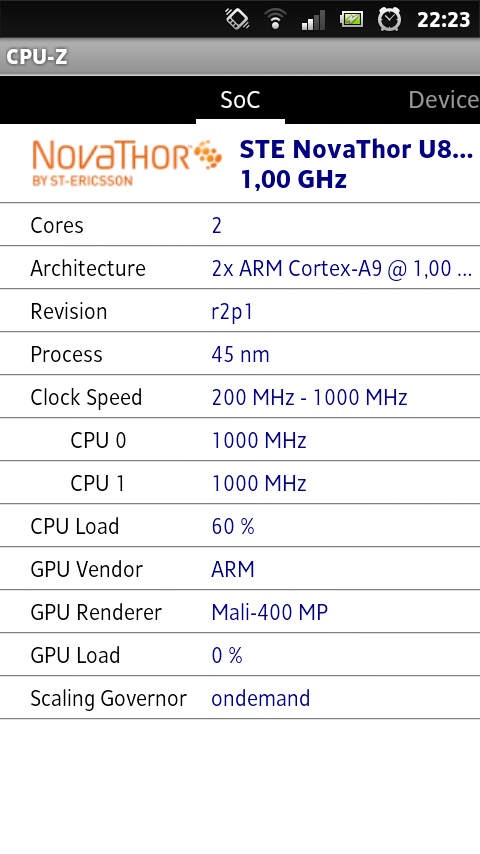The height and width of the screenshot is (854, 480).
Task: Select the Cores row
Action: click(240, 225)
